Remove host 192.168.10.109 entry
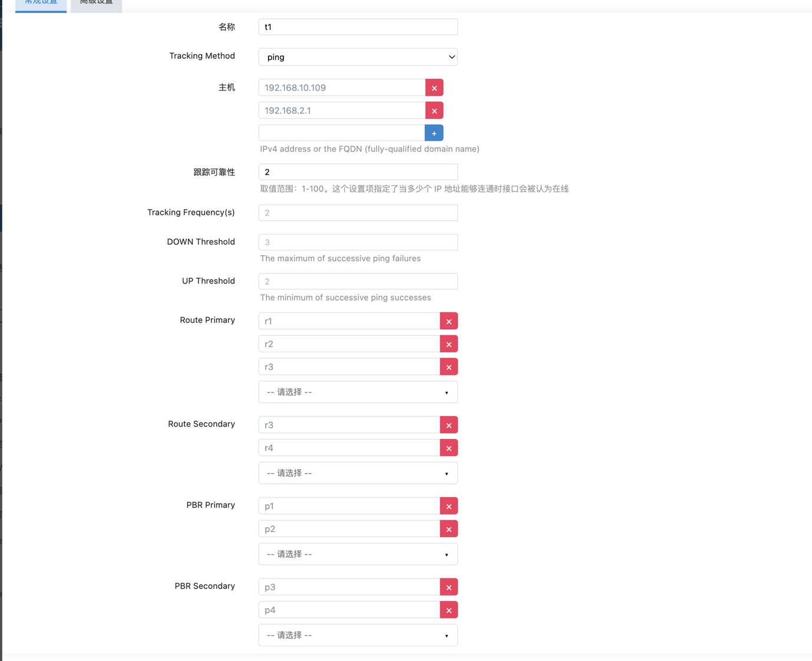Screen dimensions: 812x661 point(434,88)
